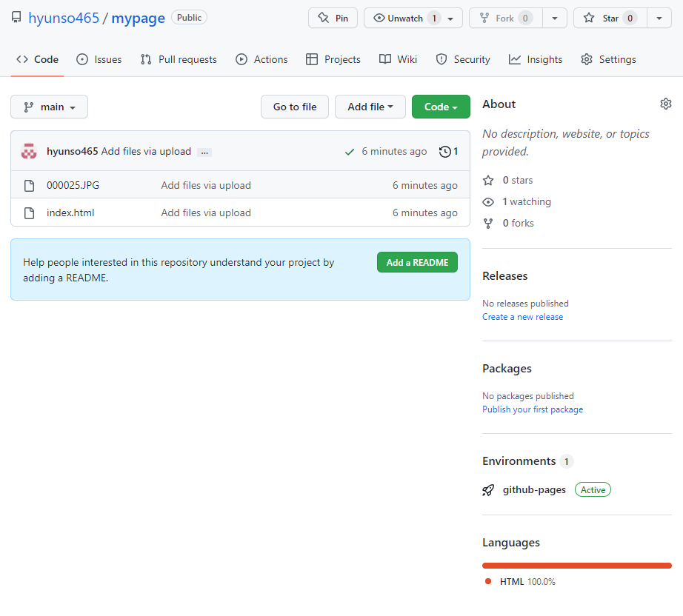Open the 000025.JPG file
Image resolution: width=683 pixels, height=616 pixels.
click(x=73, y=185)
